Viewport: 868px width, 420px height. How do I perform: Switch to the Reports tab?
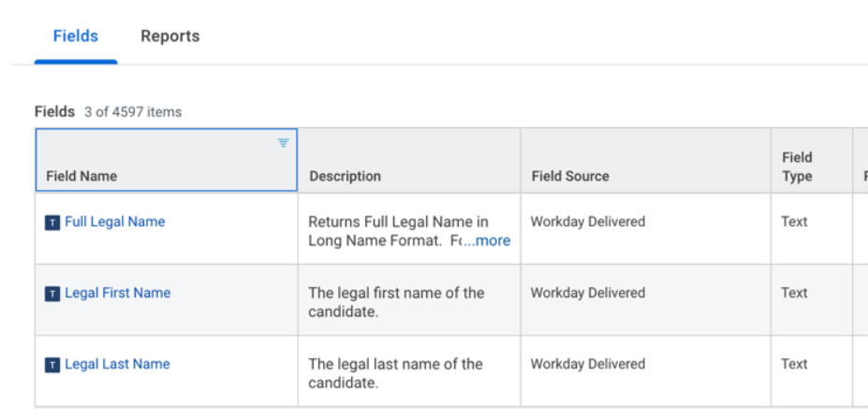pyautogui.click(x=169, y=36)
